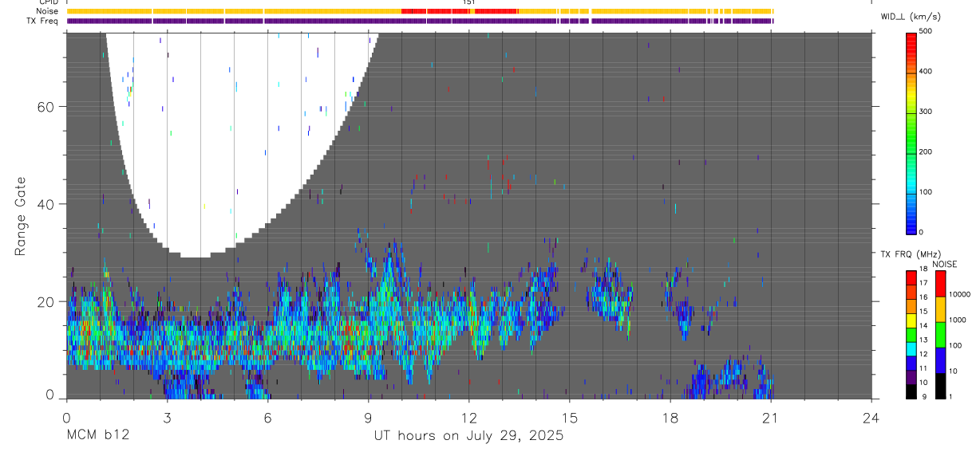Click the 'Noise' row label at top
Screen dimensions: 980x452
(48, 11)
